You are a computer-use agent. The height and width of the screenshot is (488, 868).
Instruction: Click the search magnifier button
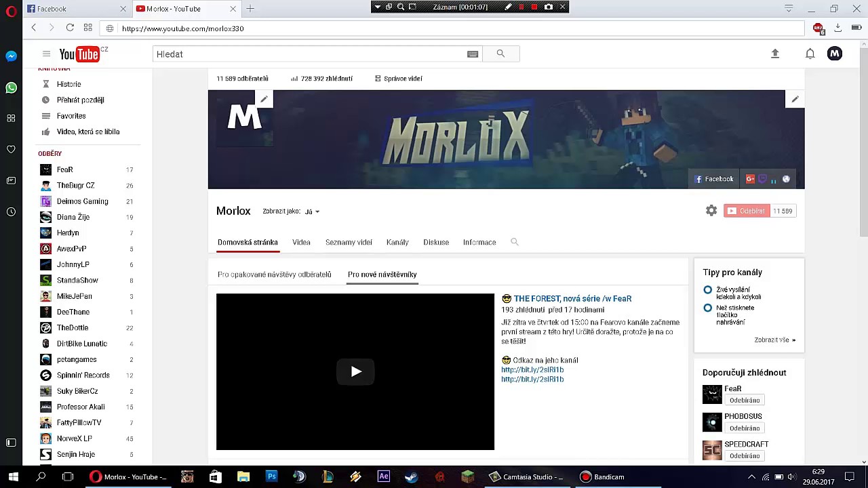(x=500, y=54)
